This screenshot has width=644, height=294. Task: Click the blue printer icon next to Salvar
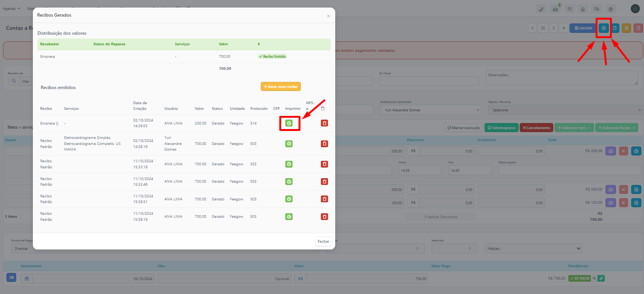click(604, 28)
